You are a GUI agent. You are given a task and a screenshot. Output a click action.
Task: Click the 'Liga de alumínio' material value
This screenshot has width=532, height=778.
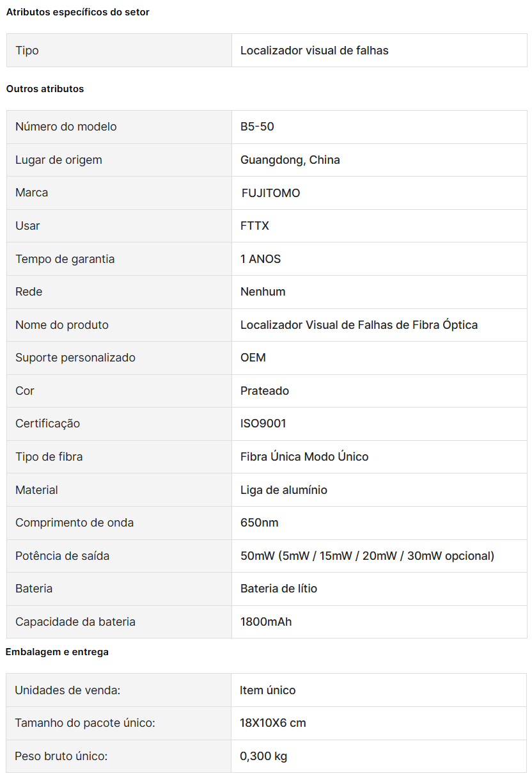[283, 490]
